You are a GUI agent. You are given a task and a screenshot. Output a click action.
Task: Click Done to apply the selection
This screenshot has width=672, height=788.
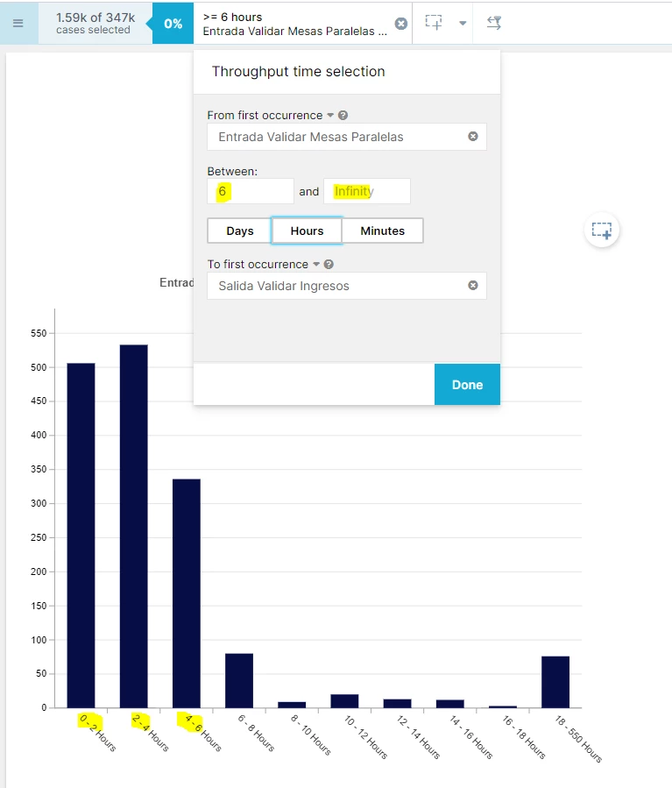[x=467, y=385]
